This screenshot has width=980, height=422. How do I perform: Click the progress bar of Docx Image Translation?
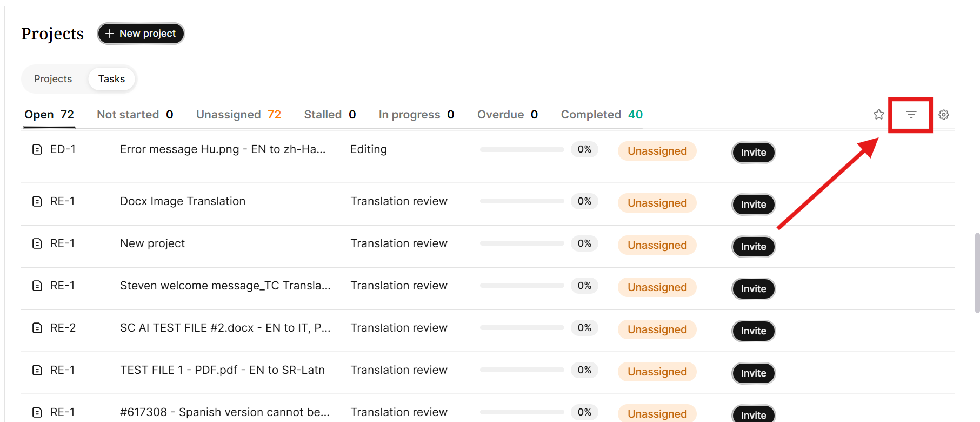point(522,201)
